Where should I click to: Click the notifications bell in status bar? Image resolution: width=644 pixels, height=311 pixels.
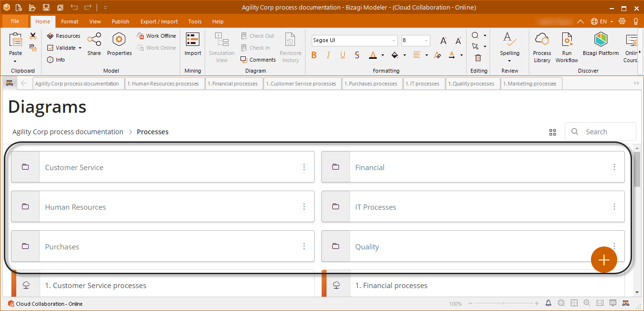point(548,303)
